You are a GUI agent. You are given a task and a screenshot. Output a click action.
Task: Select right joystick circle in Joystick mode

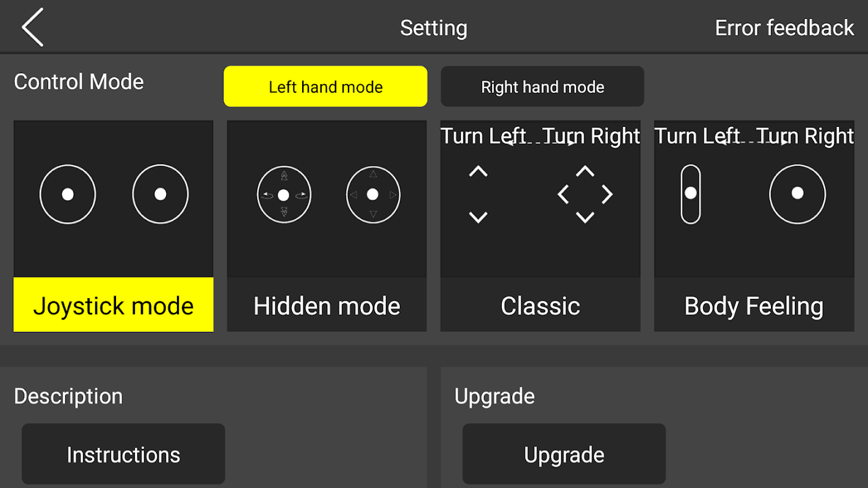[x=161, y=194]
